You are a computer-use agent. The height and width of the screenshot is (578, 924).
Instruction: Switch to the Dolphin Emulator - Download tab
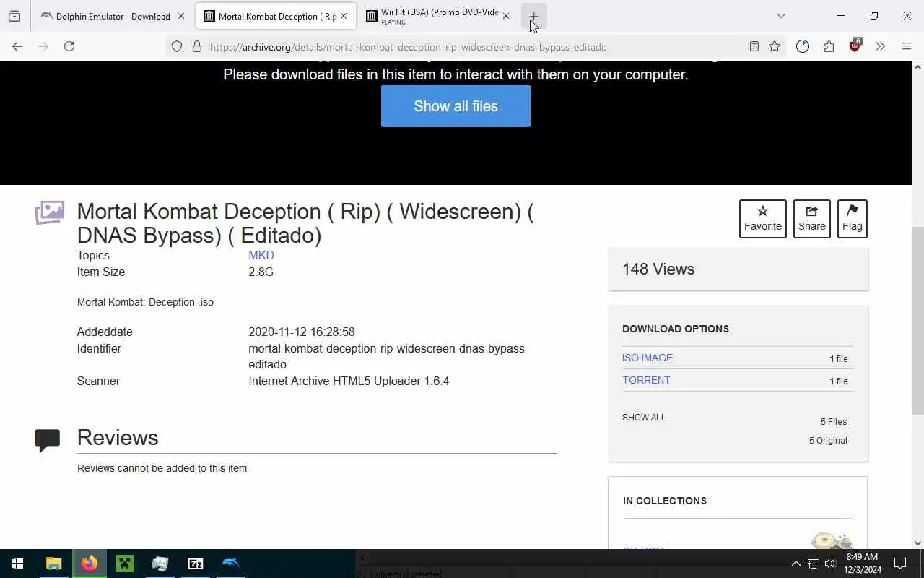113,16
